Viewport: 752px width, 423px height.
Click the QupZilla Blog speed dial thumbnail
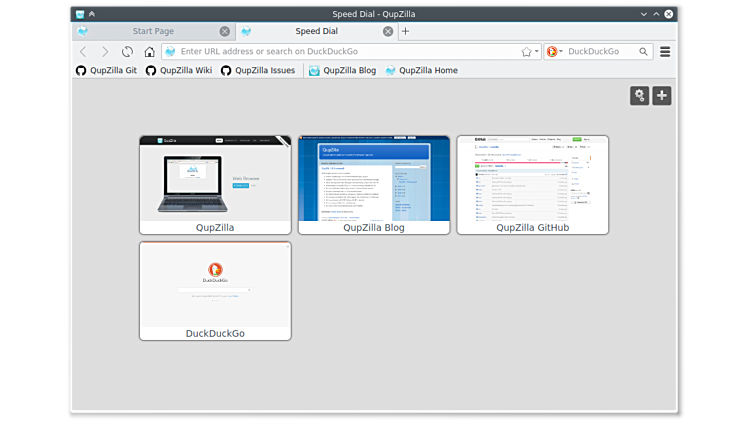374,178
